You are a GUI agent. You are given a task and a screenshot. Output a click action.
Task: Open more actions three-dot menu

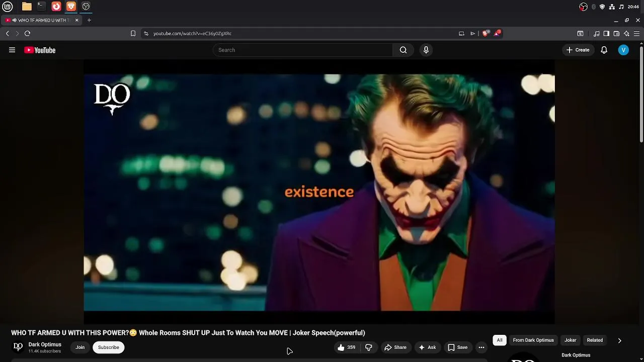tap(481, 347)
